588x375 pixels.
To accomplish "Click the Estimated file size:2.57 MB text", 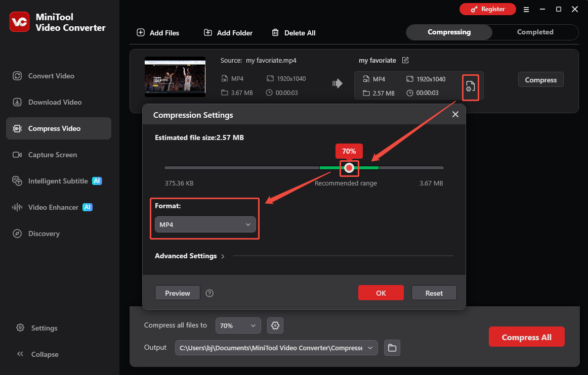I will coord(199,137).
